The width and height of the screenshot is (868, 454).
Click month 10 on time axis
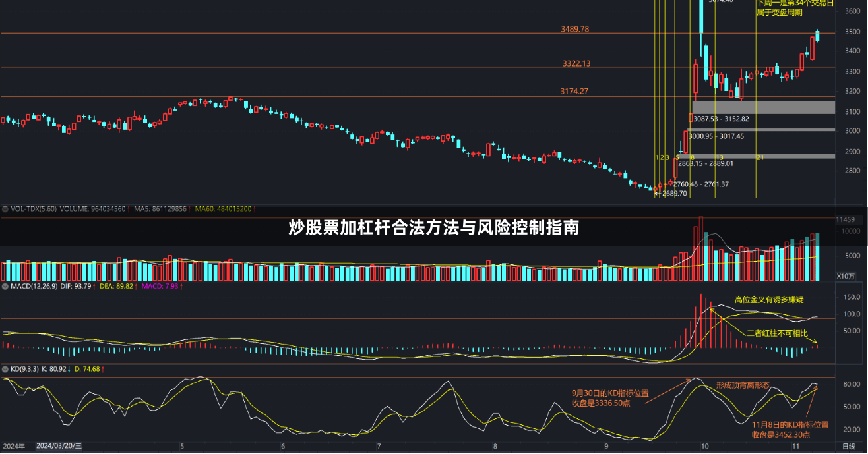705,446
